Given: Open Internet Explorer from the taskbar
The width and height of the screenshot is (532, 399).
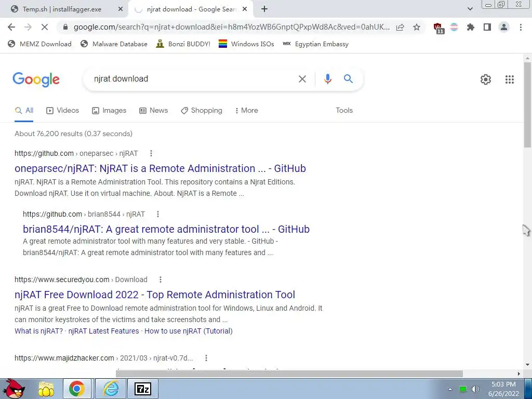Looking at the screenshot, I should (111, 389).
